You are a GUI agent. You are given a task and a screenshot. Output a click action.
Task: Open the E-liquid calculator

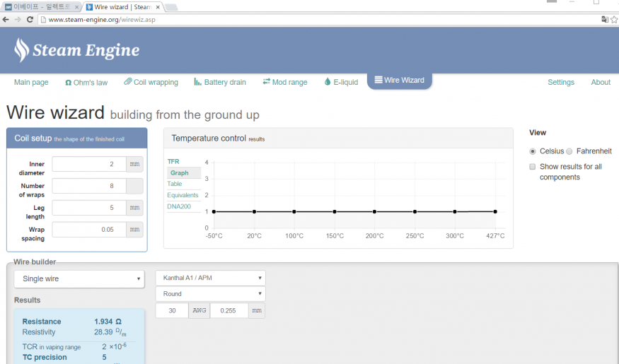click(x=341, y=82)
